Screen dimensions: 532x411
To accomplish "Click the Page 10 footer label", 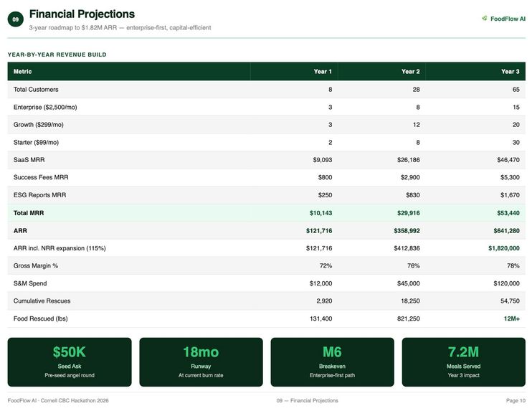I will (516, 401).
